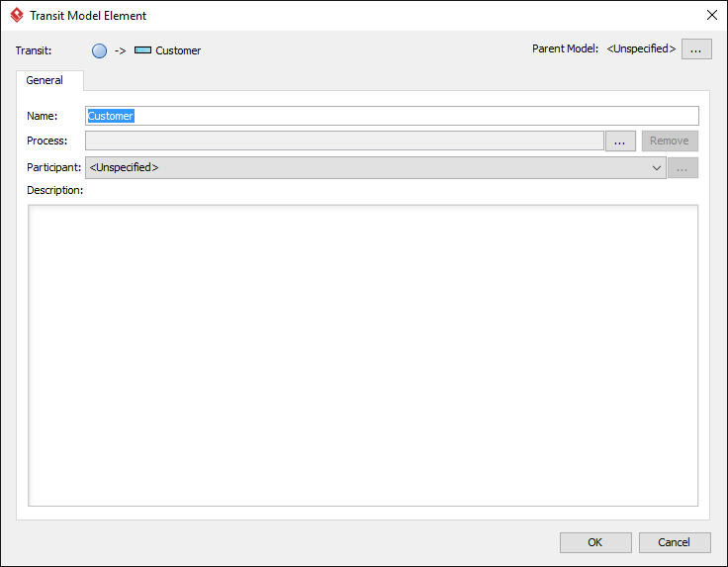Click the Parent Model <Unspecified> value
728x567 pixels.
pyautogui.click(x=641, y=48)
